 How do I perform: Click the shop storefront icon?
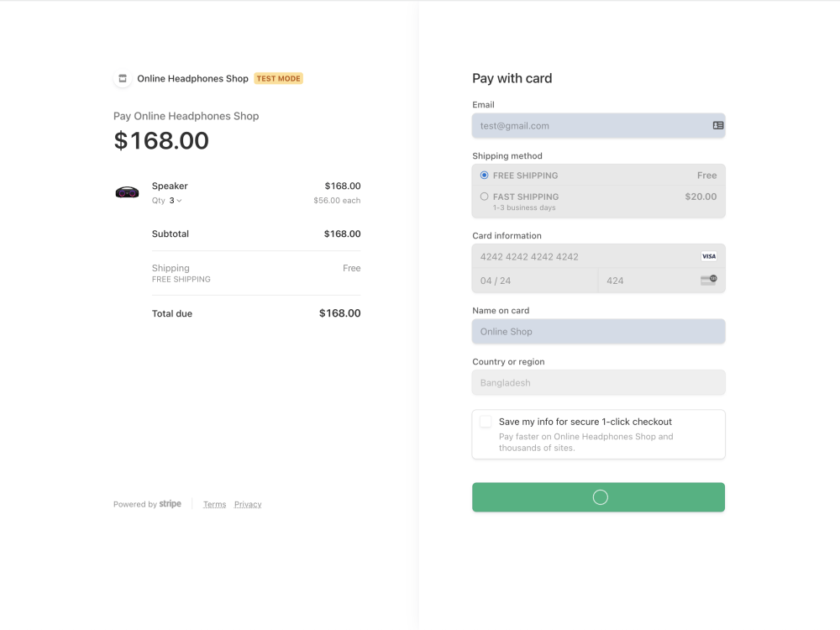click(x=123, y=79)
